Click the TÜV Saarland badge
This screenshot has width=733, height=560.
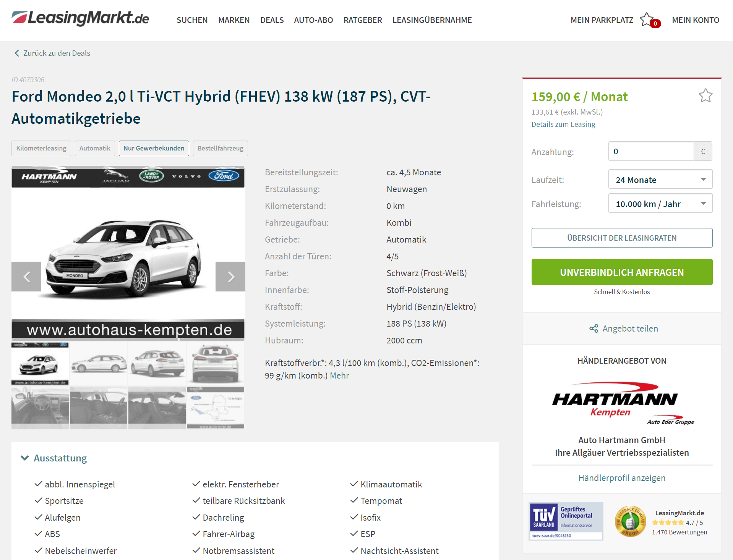(566, 521)
